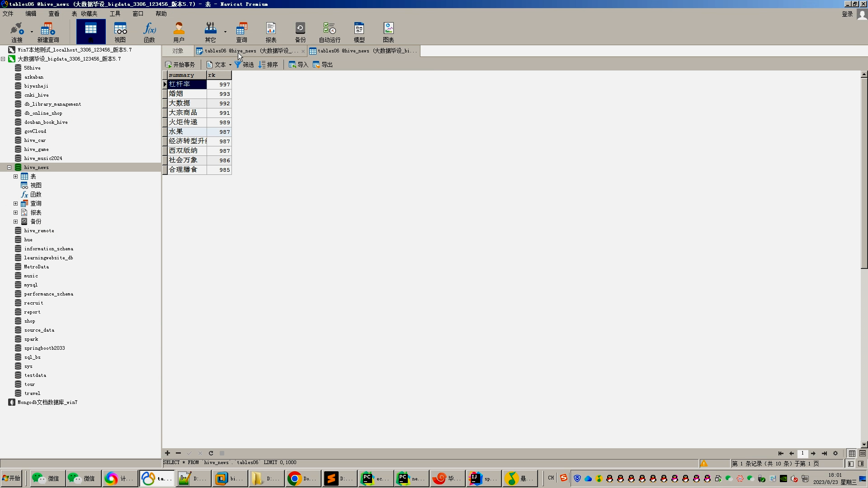Viewport: 868px width, 488px height.
Task: Click the 自动运行 (Automation) toolbar icon
Action: click(x=330, y=32)
